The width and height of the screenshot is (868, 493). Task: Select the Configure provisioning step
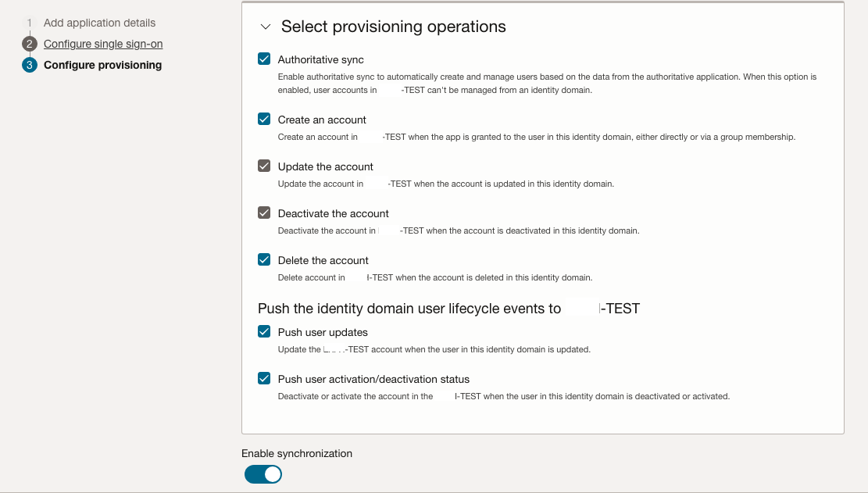tap(102, 65)
